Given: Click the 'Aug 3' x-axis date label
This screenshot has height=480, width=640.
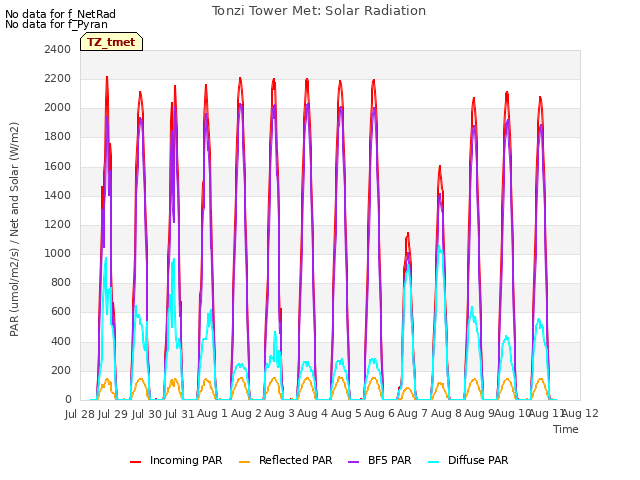Looking at the screenshot, I should (279, 413).
